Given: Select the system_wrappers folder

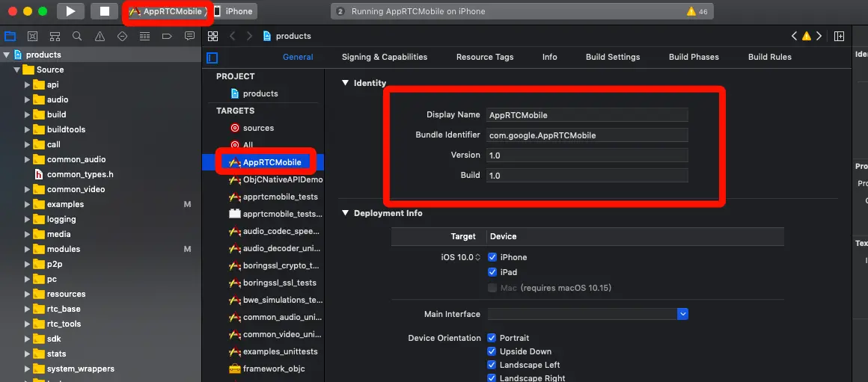Looking at the screenshot, I should (74, 369).
